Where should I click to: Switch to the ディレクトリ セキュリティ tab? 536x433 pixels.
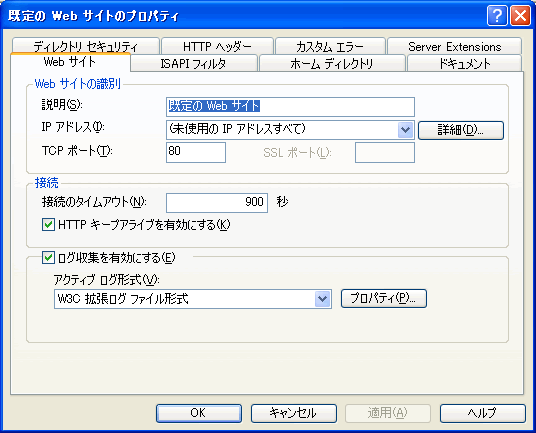pyautogui.click(x=85, y=46)
